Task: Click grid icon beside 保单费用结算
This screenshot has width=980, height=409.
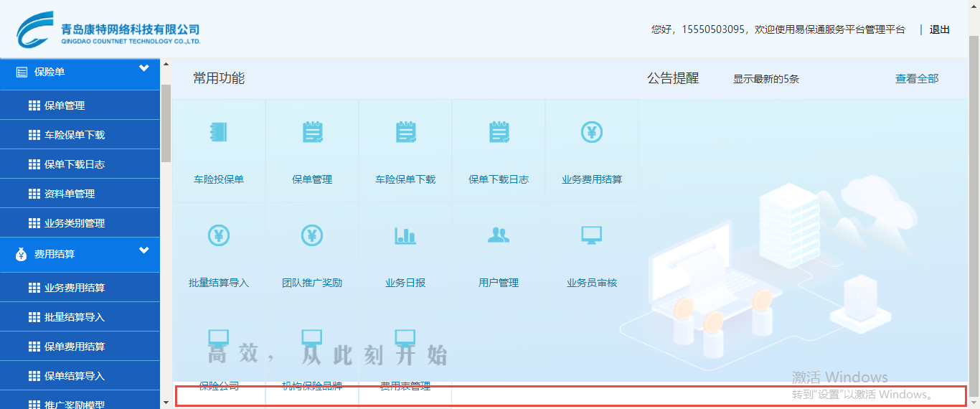Action: 34,347
